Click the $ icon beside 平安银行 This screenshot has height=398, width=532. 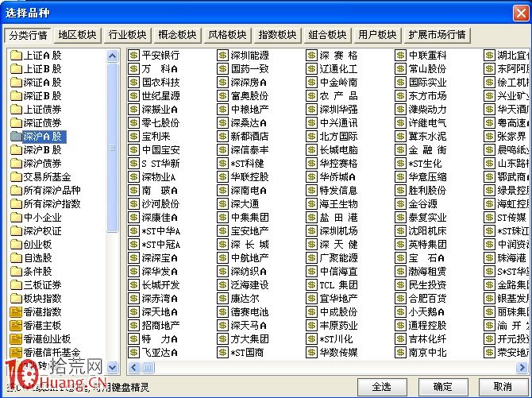pyautogui.click(x=133, y=56)
